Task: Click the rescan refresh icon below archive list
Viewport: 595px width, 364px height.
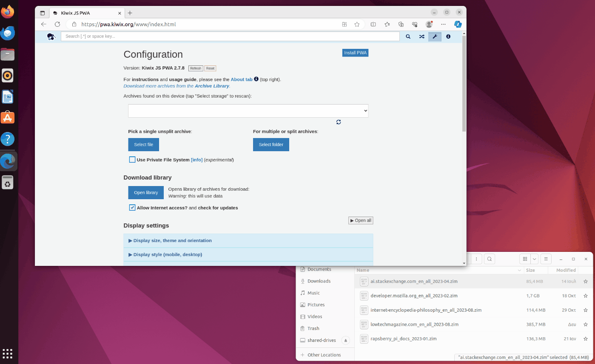Action: [339, 122]
